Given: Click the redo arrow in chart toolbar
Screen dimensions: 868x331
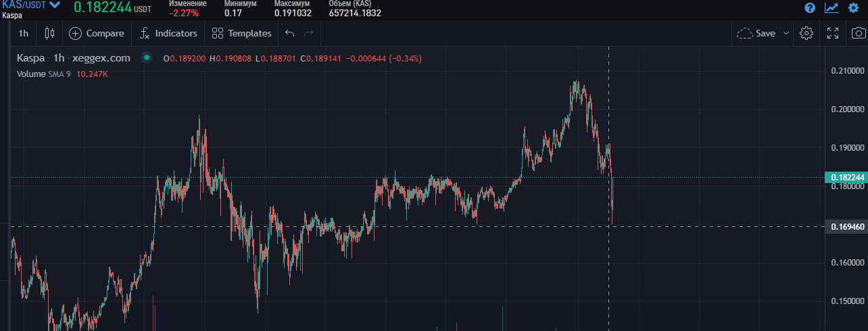Looking at the screenshot, I should (x=309, y=33).
